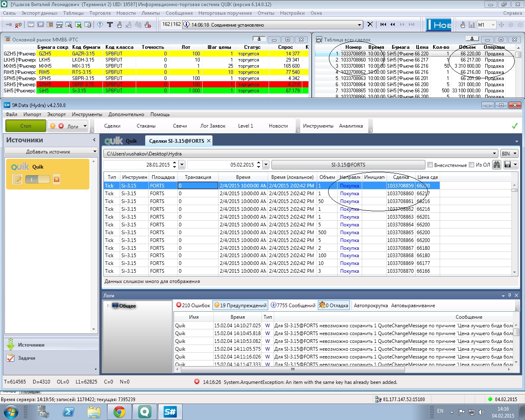Click the SI-3.15@FORTS instrument selector button
Viewport: 525px width, 420px height.
coord(348,164)
